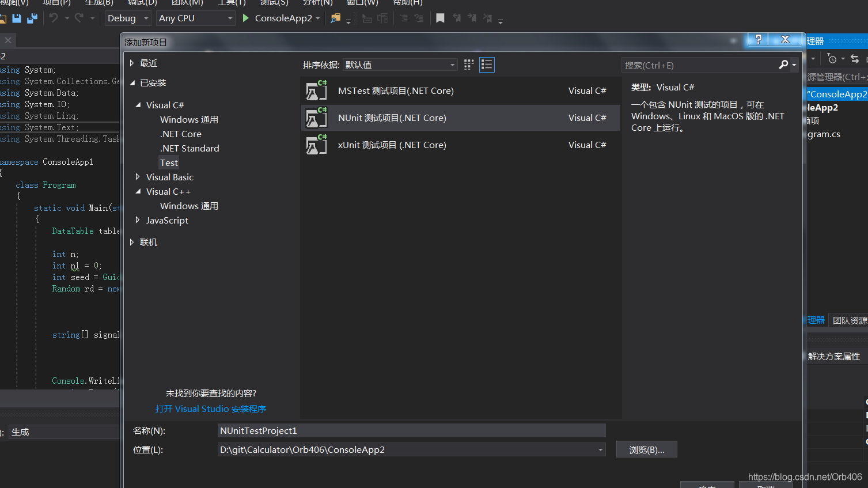Click the NUnit template flask icon

316,118
